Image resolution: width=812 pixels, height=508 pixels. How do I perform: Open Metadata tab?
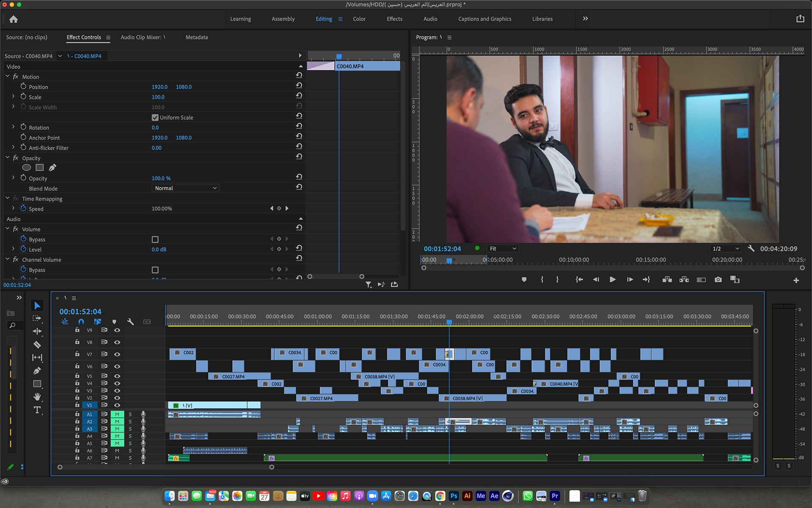click(x=197, y=37)
